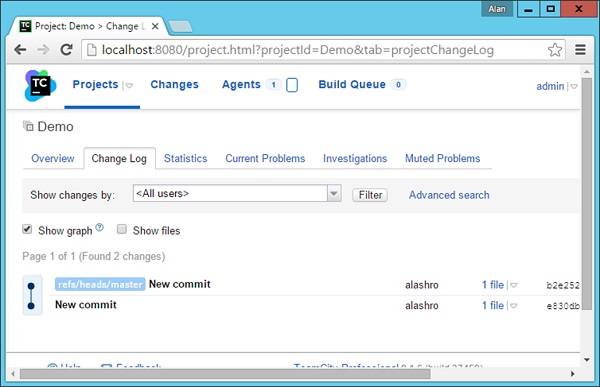Open 1 file link for commit b2e252
Viewport: 600px width, 387px height.
coord(493,285)
